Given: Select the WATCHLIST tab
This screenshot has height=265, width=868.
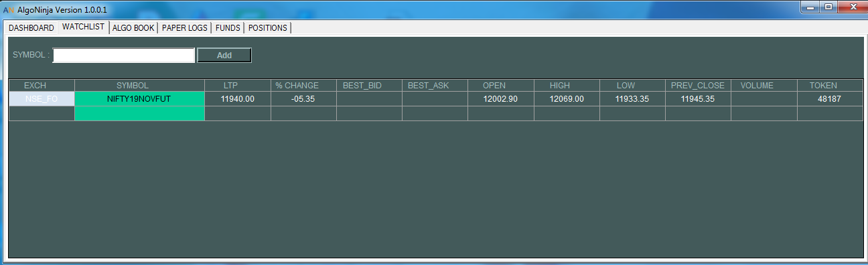Looking at the screenshot, I should tap(84, 27).
